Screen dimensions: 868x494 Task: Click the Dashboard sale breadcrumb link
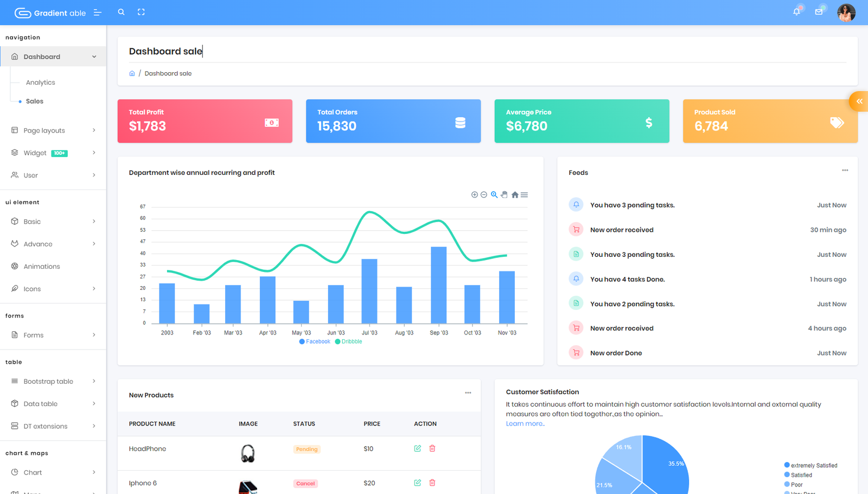pyautogui.click(x=168, y=73)
